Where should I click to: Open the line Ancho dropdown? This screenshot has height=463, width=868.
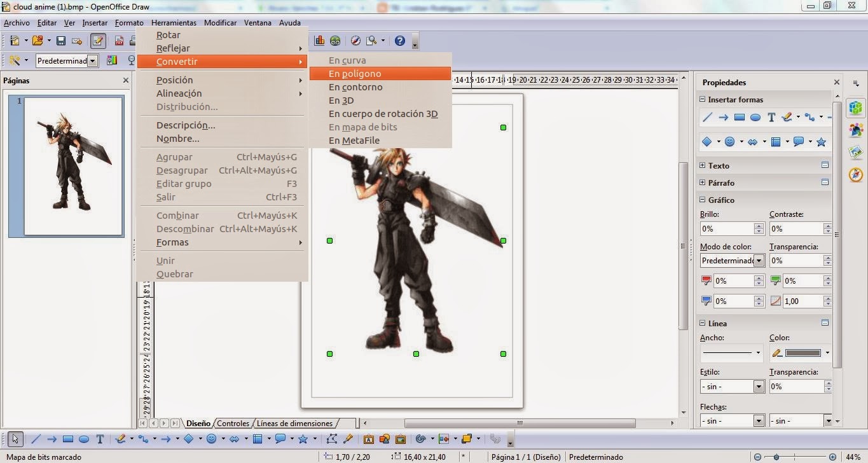pyautogui.click(x=732, y=352)
